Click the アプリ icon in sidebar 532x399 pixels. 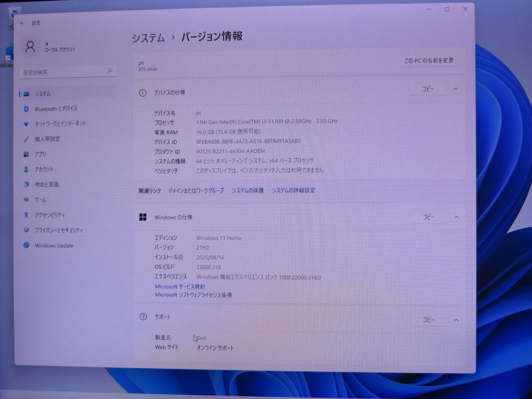click(x=26, y=154)
